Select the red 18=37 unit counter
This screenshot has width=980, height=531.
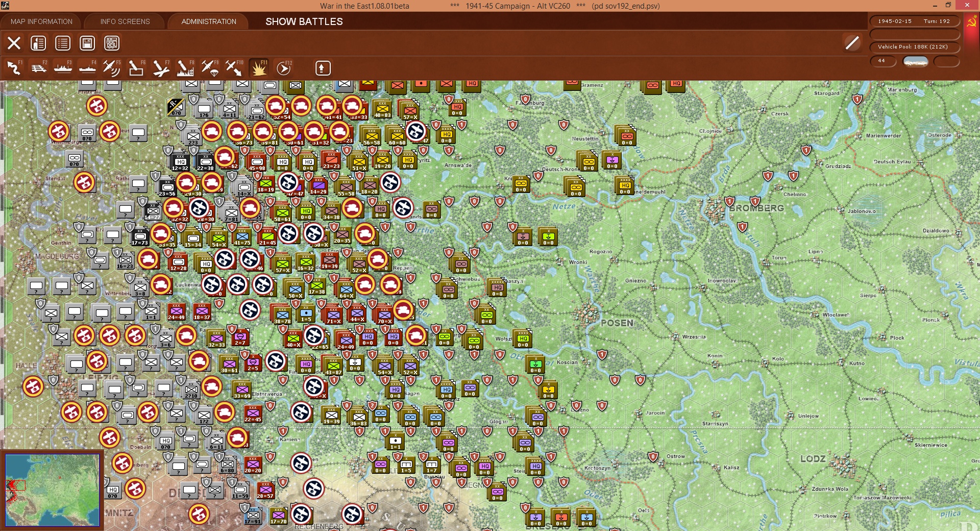[x=202, y=311]
